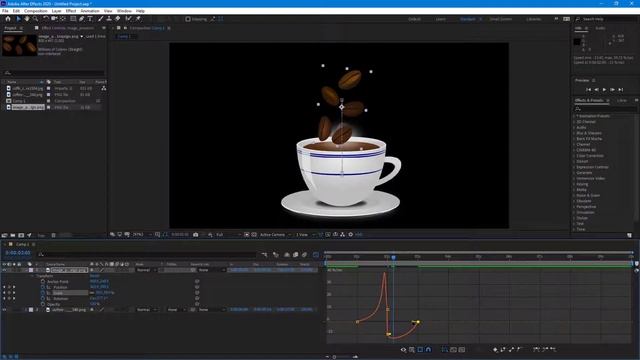Select the Pen tool
The width and height of the screenshot is (640, 360).
pyautogui.click(x=82, y=19)
